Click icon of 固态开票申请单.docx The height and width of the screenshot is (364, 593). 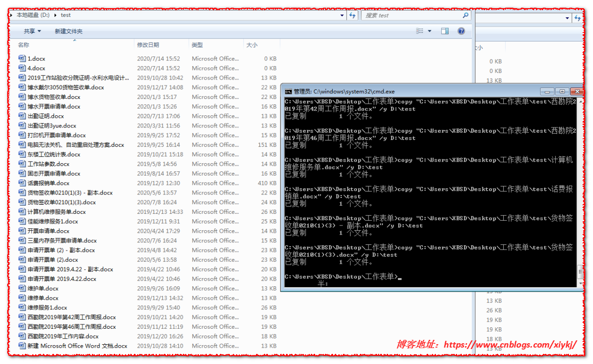coord(22,173)
